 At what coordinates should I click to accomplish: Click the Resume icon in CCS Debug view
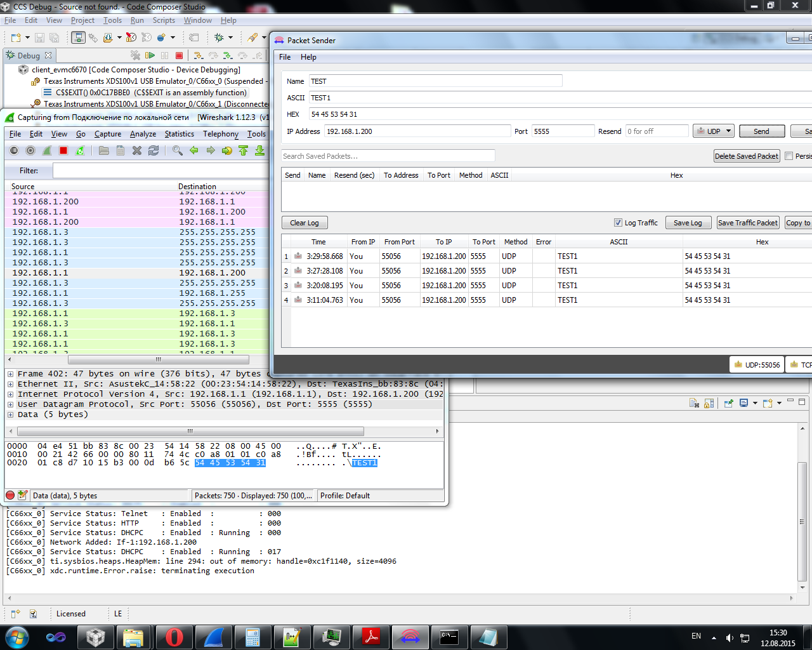coord(150,55)
